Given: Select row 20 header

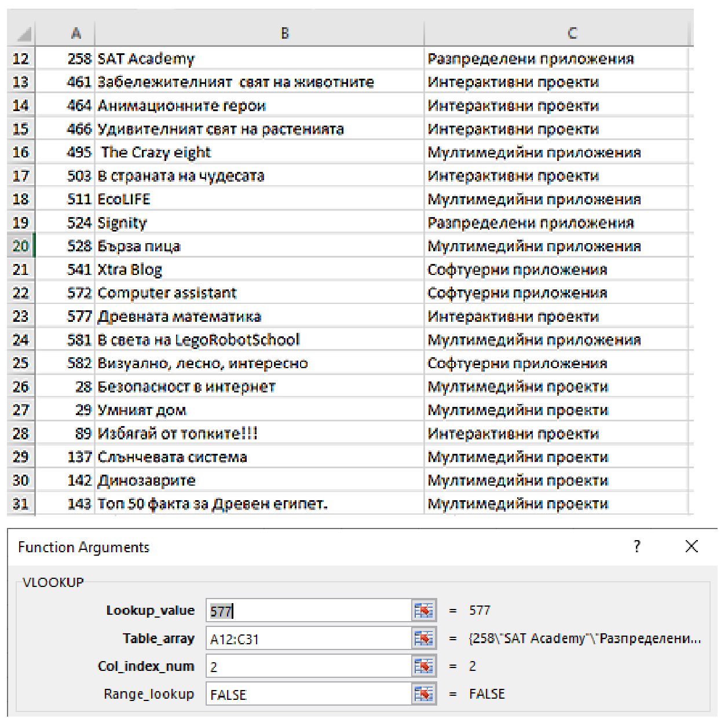Looking at the screenshot, I should [x=21, y=246].
